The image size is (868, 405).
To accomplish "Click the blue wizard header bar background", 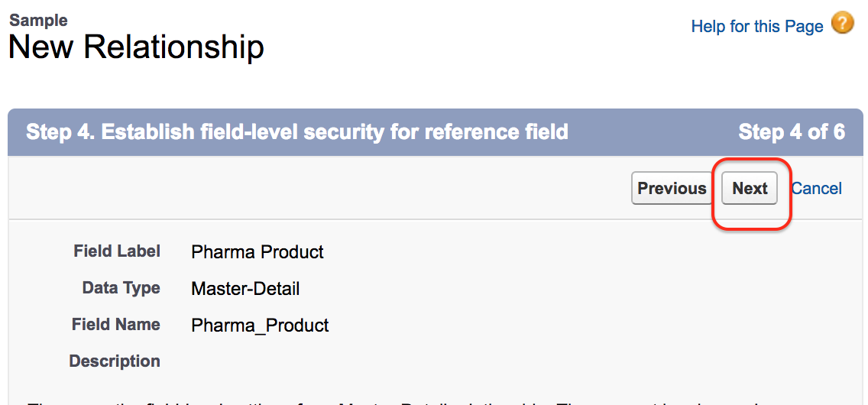I will coord(649,132).
